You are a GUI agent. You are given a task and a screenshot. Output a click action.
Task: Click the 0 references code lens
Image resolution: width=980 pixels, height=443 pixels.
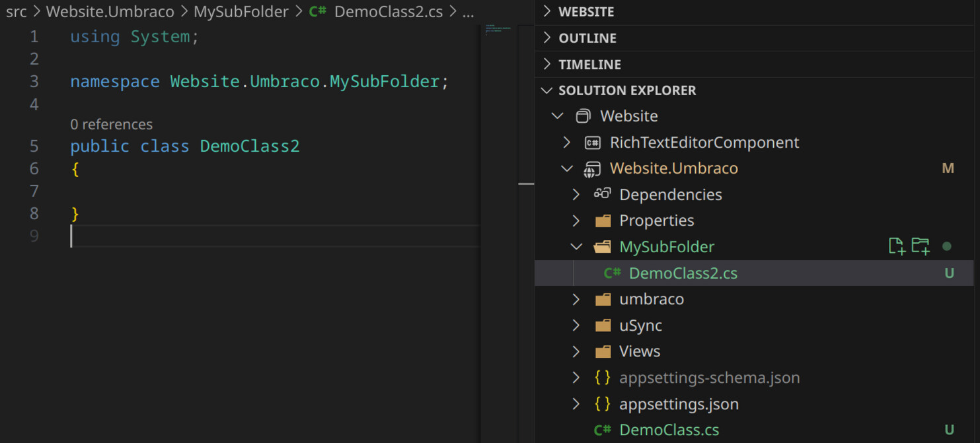[111, 124]
